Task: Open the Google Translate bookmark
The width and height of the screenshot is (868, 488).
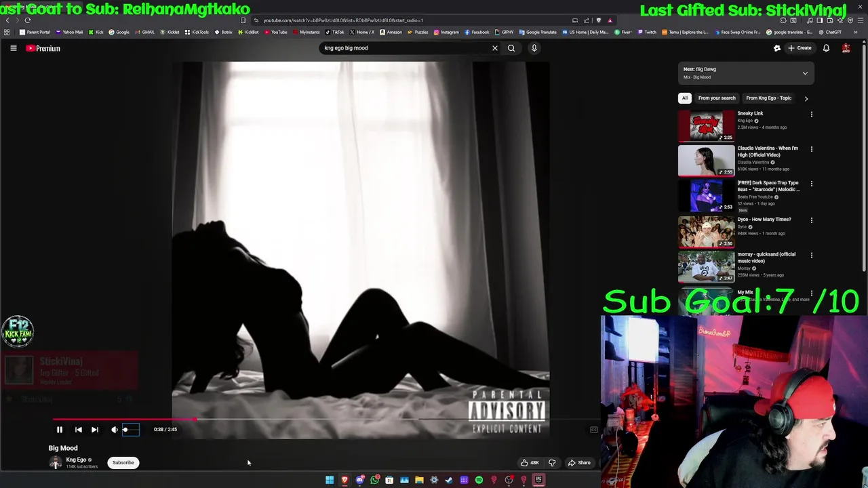Action: pos(538,32)
